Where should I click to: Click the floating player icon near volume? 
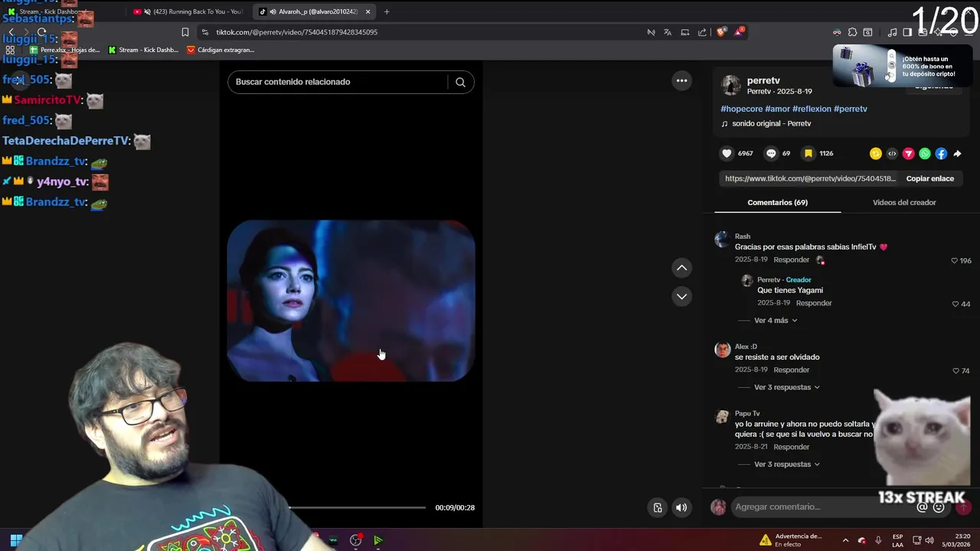tap(658, 507)
